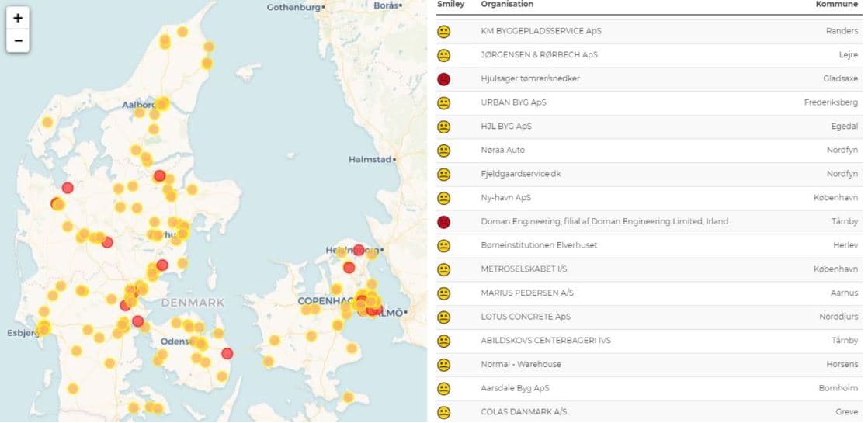
Task: Click the smiley icon for Børneinstitutionen Elverhuset
Action: tap(443, 246)
